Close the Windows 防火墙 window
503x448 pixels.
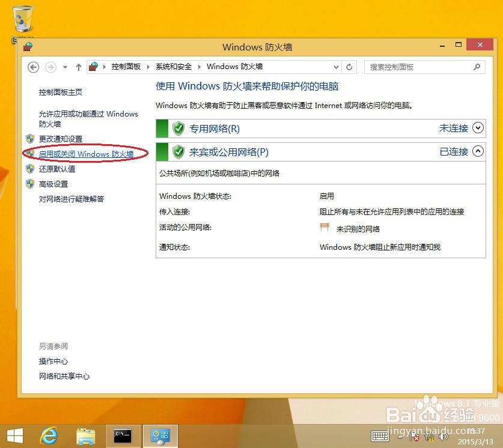[480, 45]
